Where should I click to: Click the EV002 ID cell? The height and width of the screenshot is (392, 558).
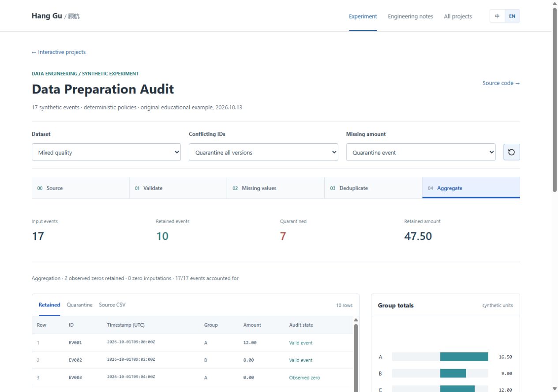click(x=75, y=360)
